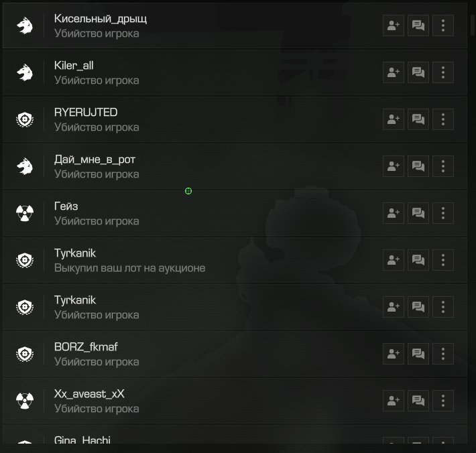The width and height of the screenshot is (476, 453).
Task: Select the Xx_aveast_xX player name
Action: [89, 394]
